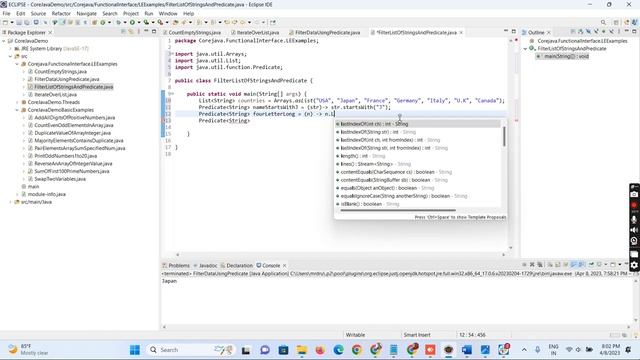Click camera screenshot icon in recorder sidebar
640x360 pixels.
coord(634,194)
